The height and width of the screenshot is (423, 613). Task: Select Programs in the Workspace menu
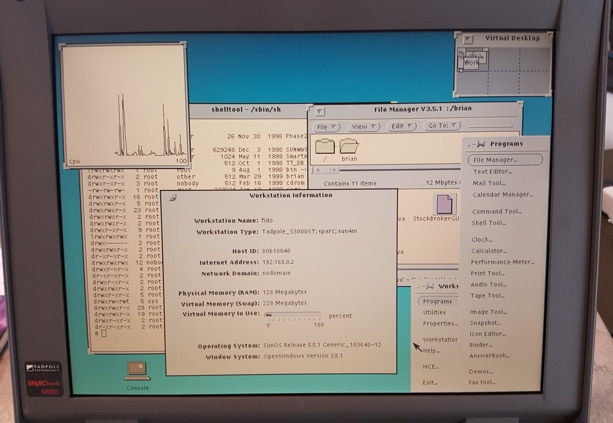(437, 301)
